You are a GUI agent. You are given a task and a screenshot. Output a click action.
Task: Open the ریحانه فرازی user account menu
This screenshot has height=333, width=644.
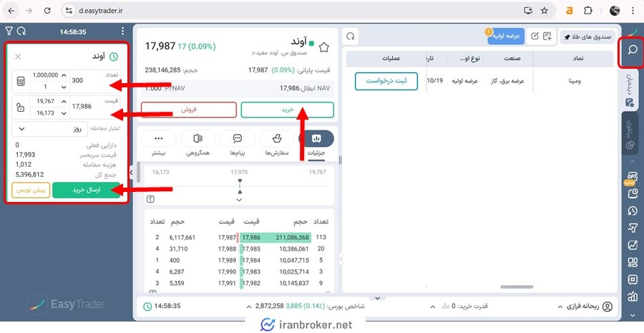[585, 307]
